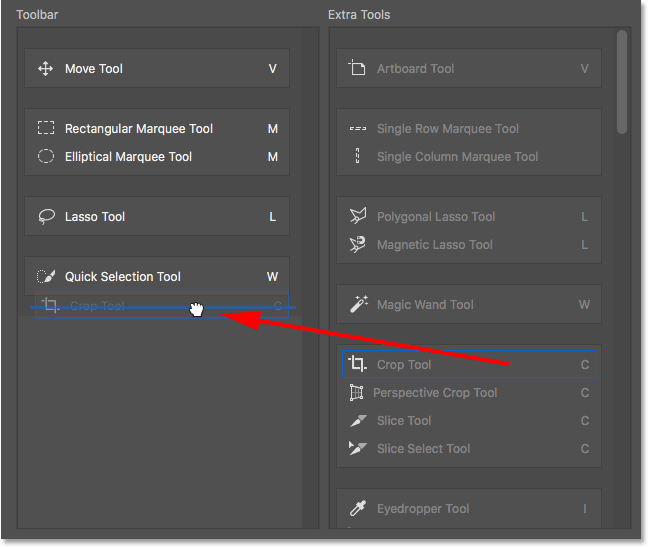The image size is (648, 547).
Task: Select Perspective Crop Tool label
Action: click(x=435, y=392)
